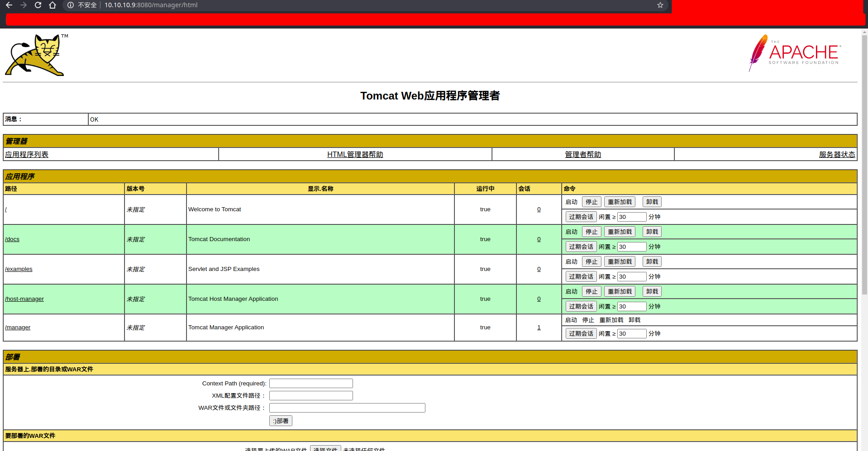Screen dimensions: 868x451
Task: Edit idle minutes for /host-manager
Action: [632, 306]
